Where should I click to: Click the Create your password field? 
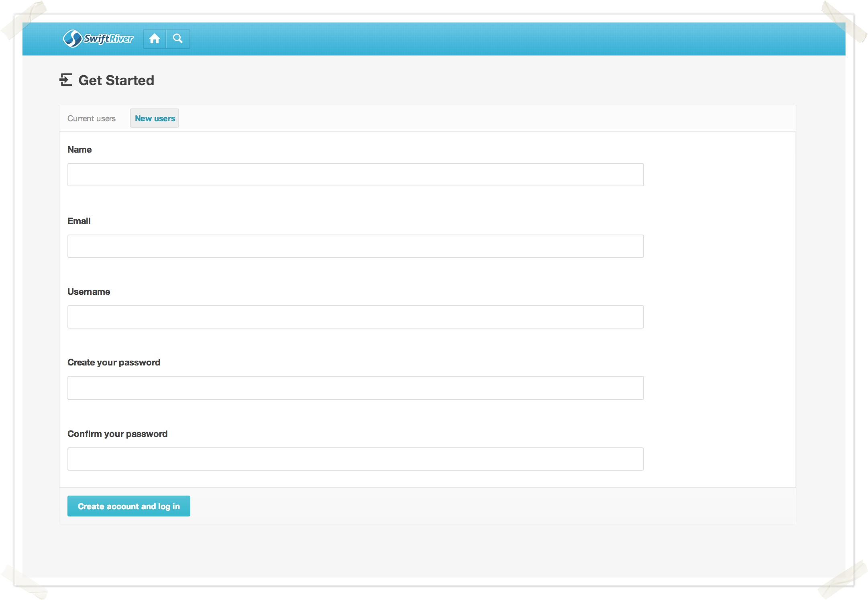[355, 388]
